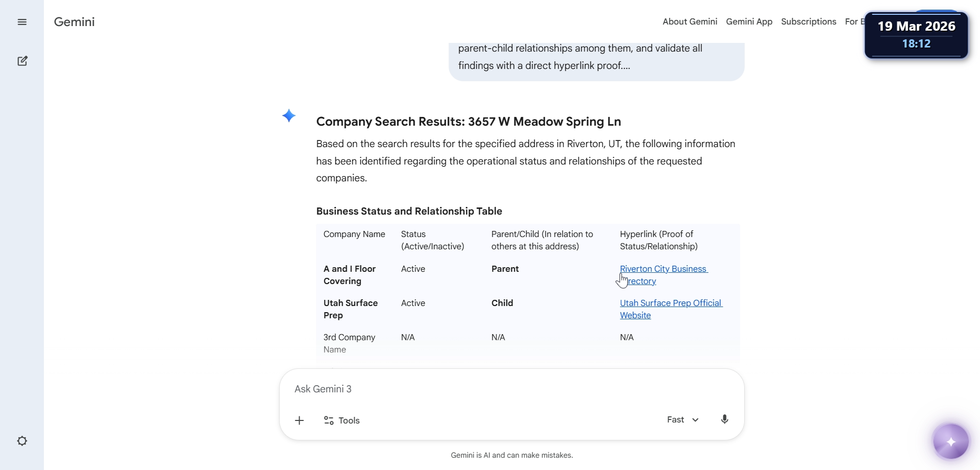The height and width of the screenshot is (470, 980).
Task: Click the Gemini logo text
Action: [x=75, y=22]
